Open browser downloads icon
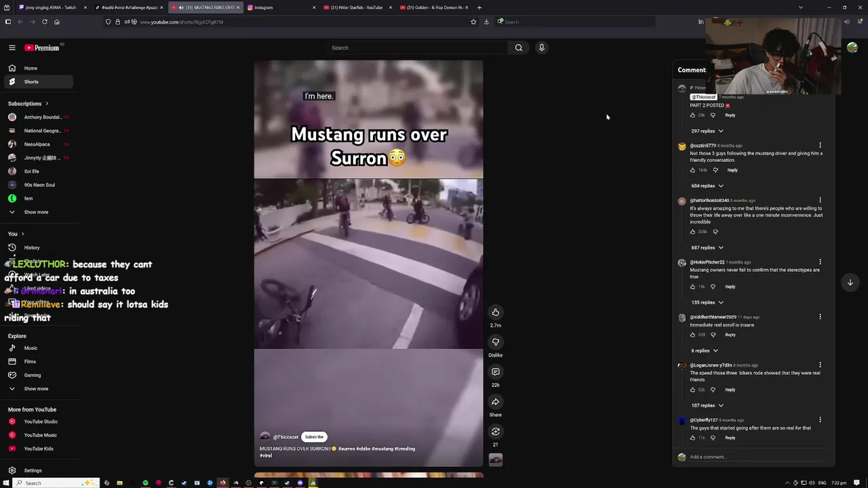This screenshot has height=488, width=868. (486, 22)
